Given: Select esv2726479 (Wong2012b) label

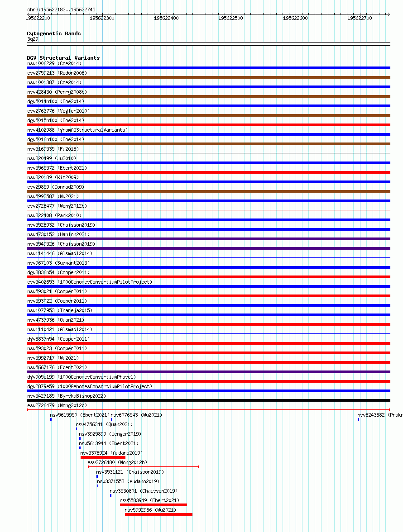Looking at the screenshot, I should 57,405.
